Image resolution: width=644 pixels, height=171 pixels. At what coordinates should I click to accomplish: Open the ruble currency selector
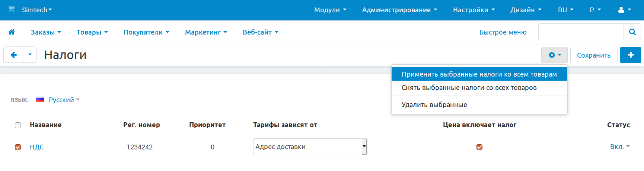(595, 10)
